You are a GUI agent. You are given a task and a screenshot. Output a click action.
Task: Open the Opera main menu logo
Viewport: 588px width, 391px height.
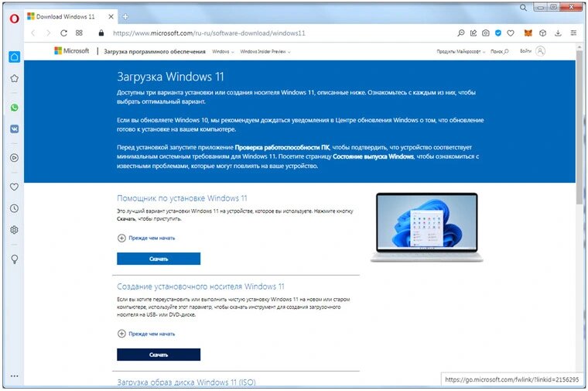coord(14,19)
